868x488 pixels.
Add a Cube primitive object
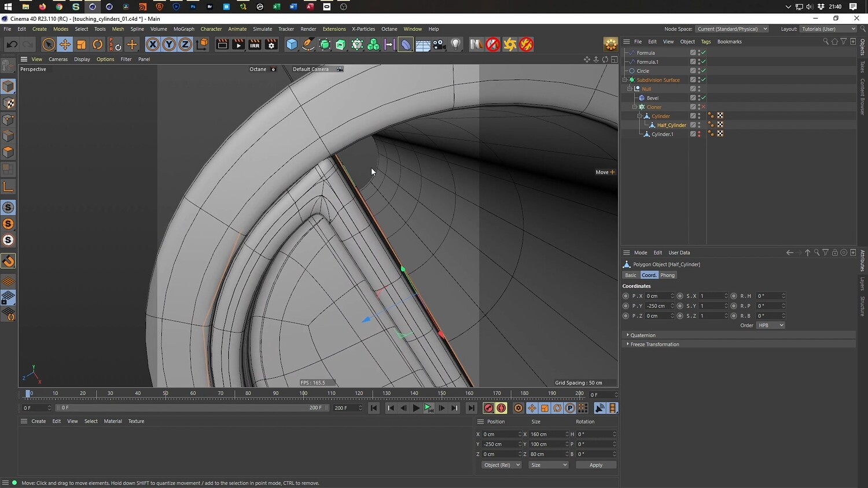click(292, 45)
